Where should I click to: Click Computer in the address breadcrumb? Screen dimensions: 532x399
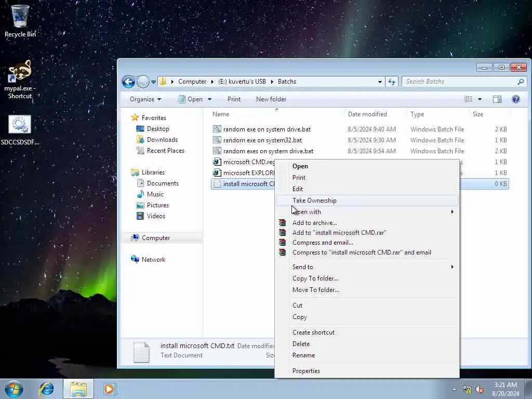tap(192, 82)
